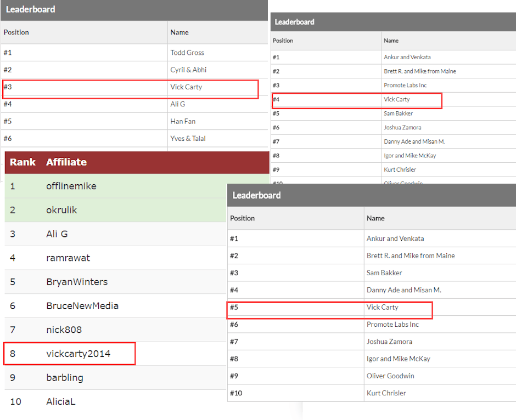The width and height of the screenshot is (516, 420).
Task: Select the BryanWinters affiliate
Action: 77,282
